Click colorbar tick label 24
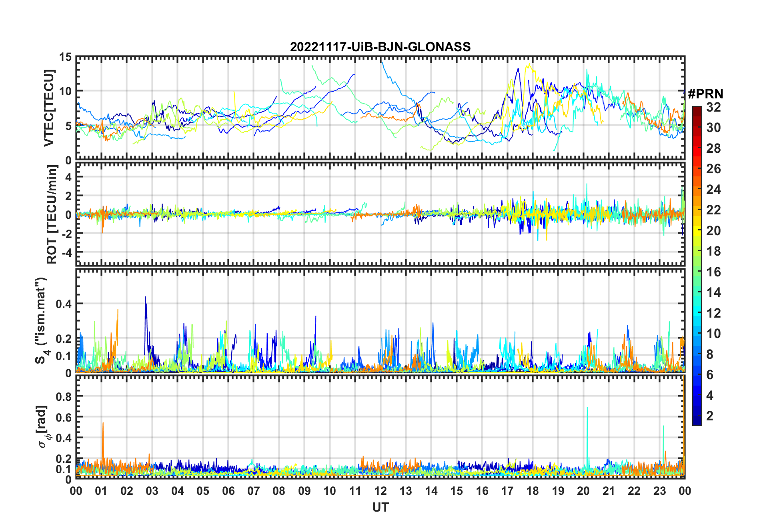Viewport: 761px width, 532px height. click(x=713, y=189)
